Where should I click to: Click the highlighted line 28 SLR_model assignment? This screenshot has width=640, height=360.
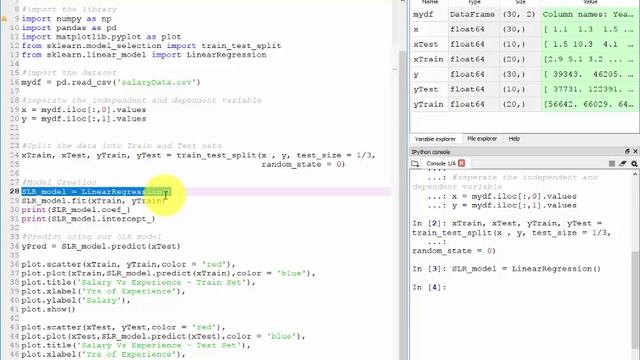coord(96,191)
